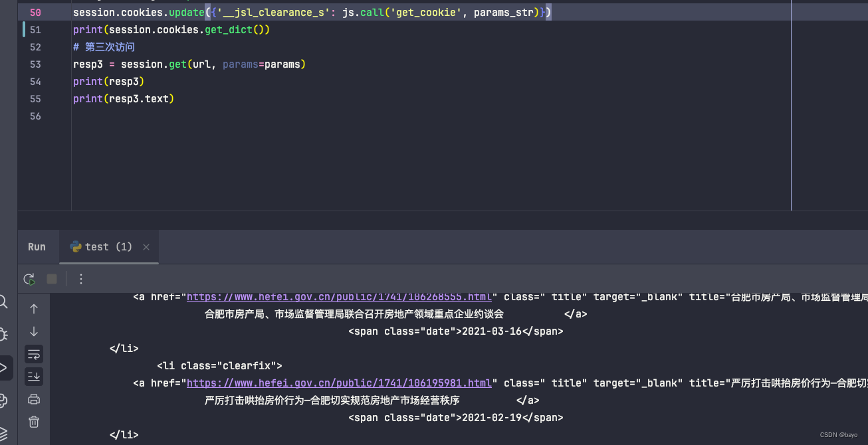Open the 106195981.html hefei.gov.cn link
The image size is (868, 445).
coord(339,383)
